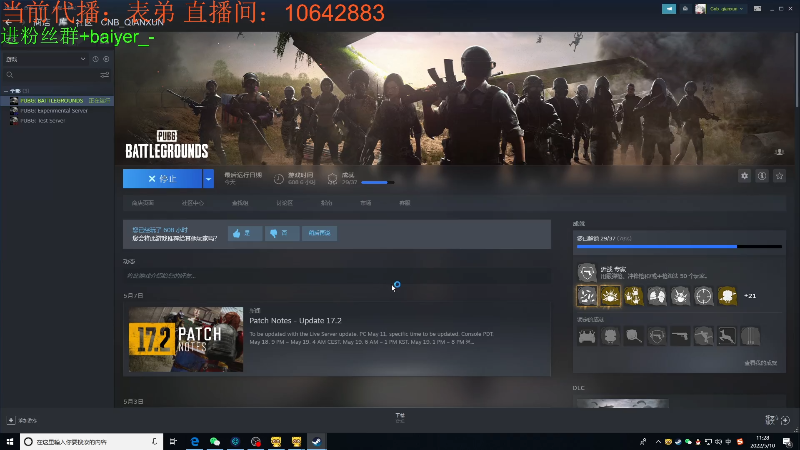
Task: Click the gold raised-hands achievement icon
Action: [634, 296]
